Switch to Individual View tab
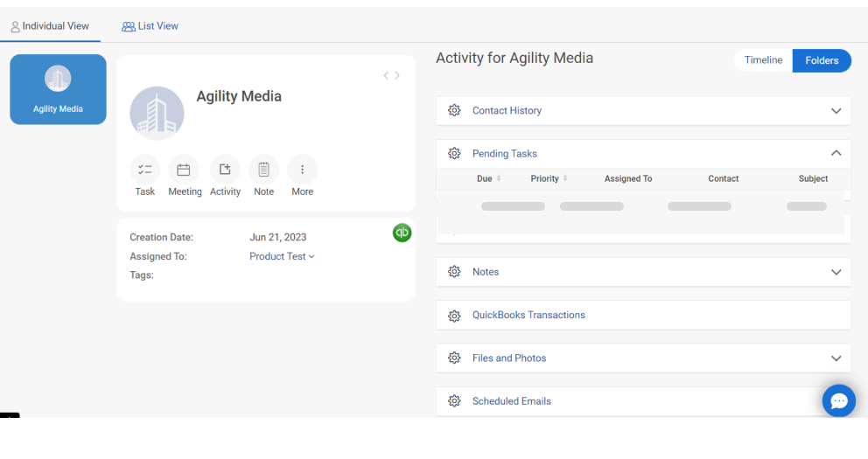This screenshot has height=459, width=868. [50, 26]
